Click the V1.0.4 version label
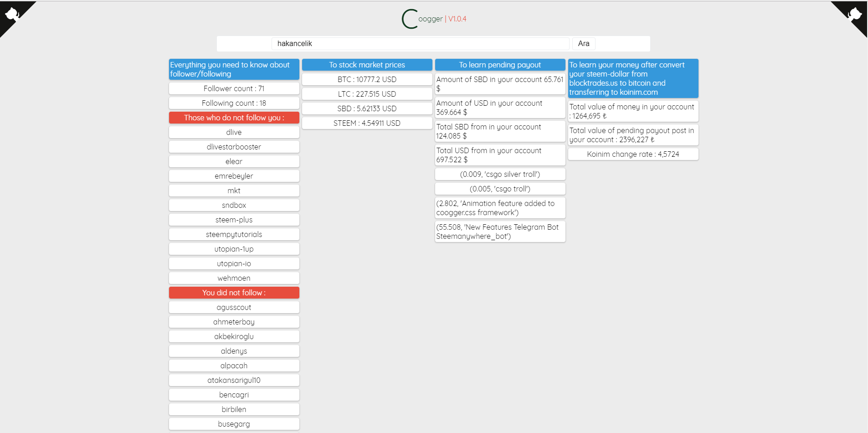Viewport: 868px width, 433px height. (x=457, y=19)
